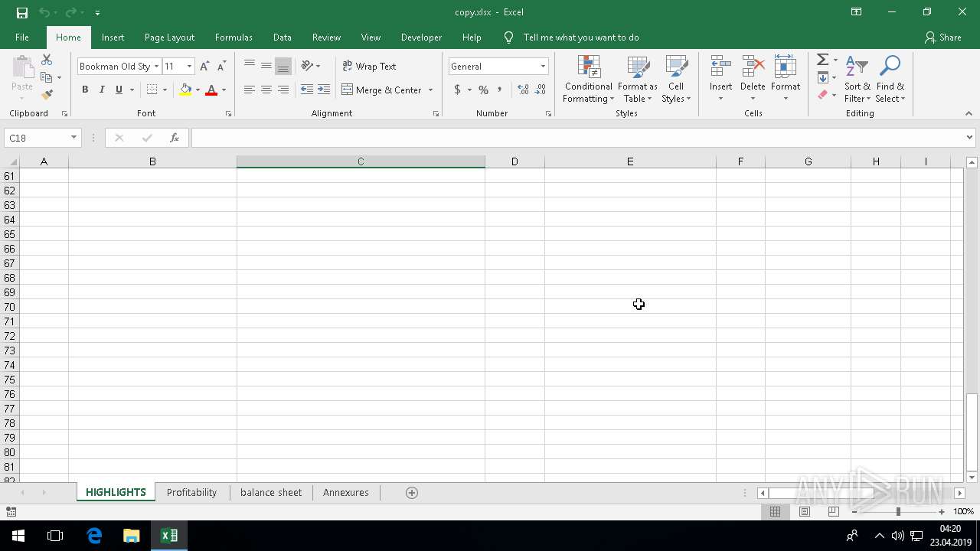Click the Fill down icon

[822, 77]
